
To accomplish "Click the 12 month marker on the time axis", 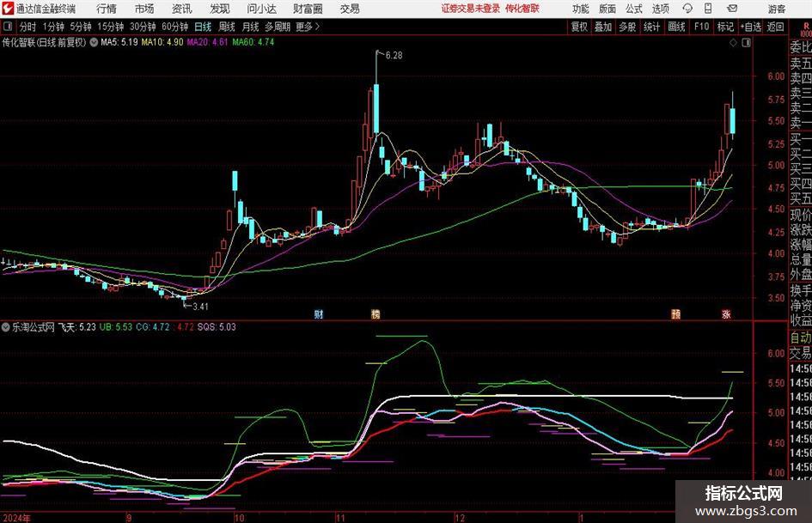I will (460, 518).
